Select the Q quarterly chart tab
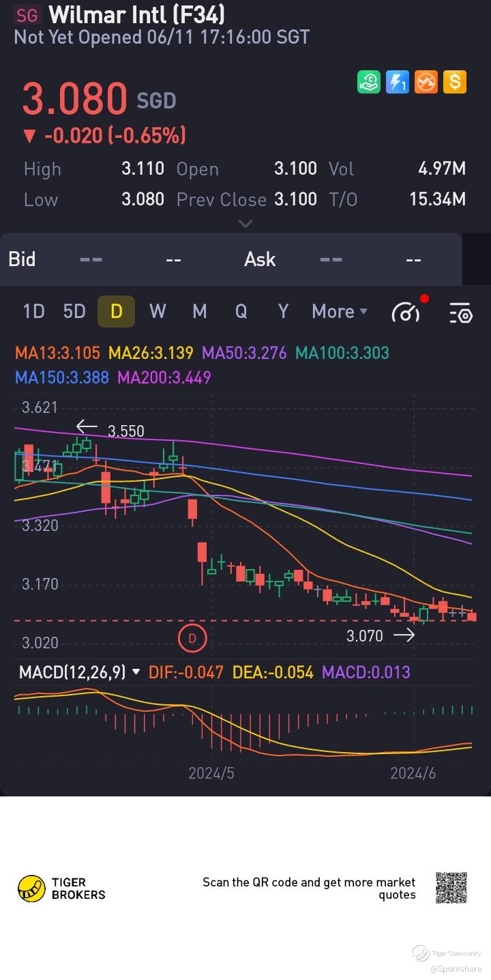The image size is (491, 980). pyautogui.click(x=241, y=311)
